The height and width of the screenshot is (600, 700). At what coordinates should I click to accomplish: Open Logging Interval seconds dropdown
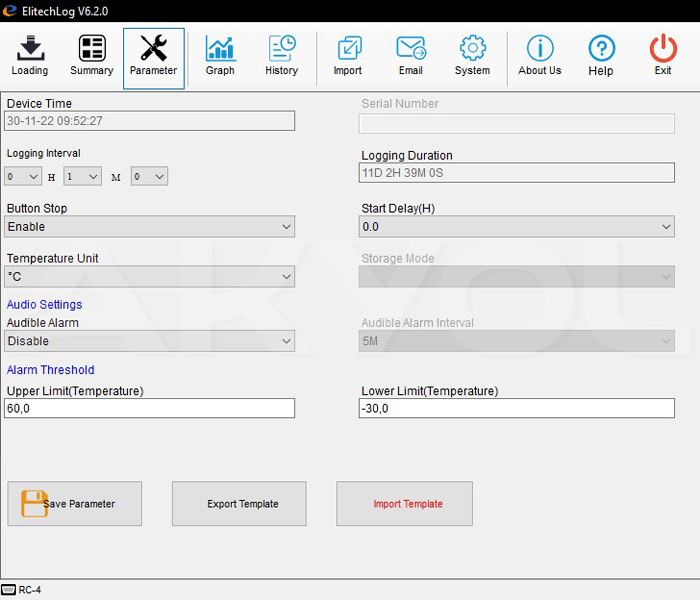pyautogui.click(x=150, y=176)
